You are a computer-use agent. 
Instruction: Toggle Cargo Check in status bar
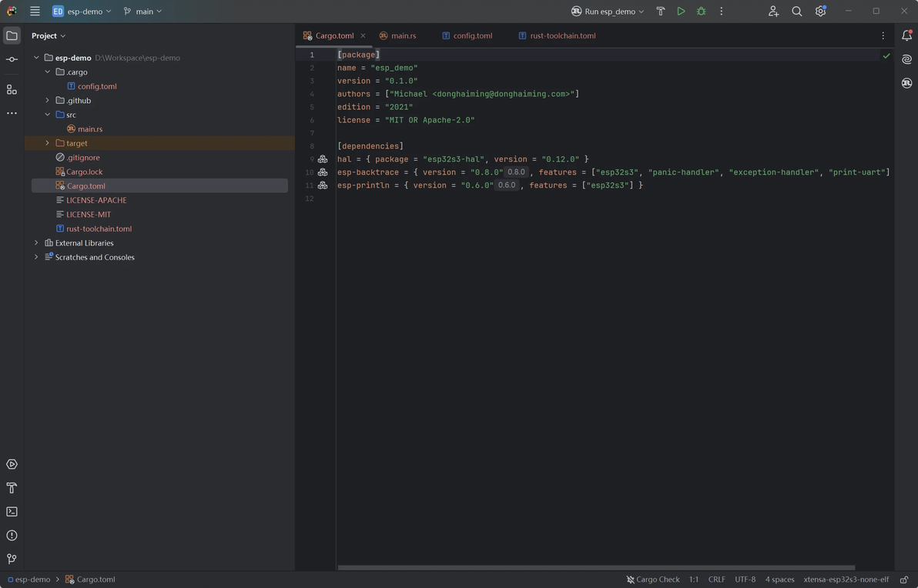[653, 580]
